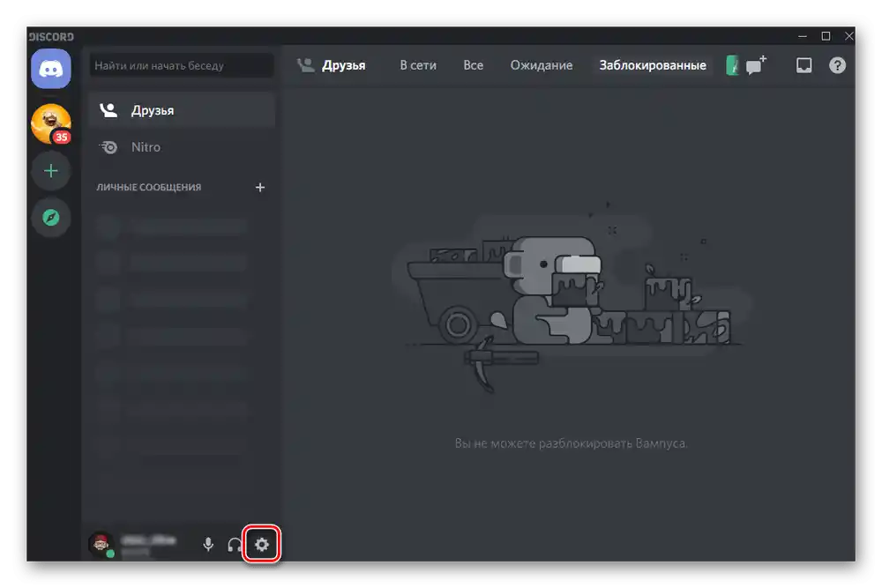This screenshot has height=588, width=882.
Task: Click the blurred username in user panel
Action: (148, 540)
